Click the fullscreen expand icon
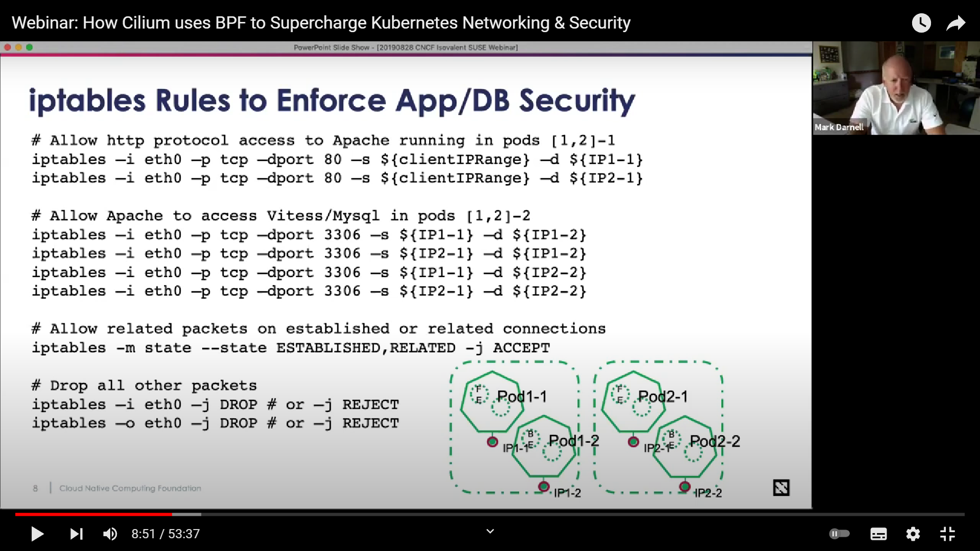 pos(949,534)
